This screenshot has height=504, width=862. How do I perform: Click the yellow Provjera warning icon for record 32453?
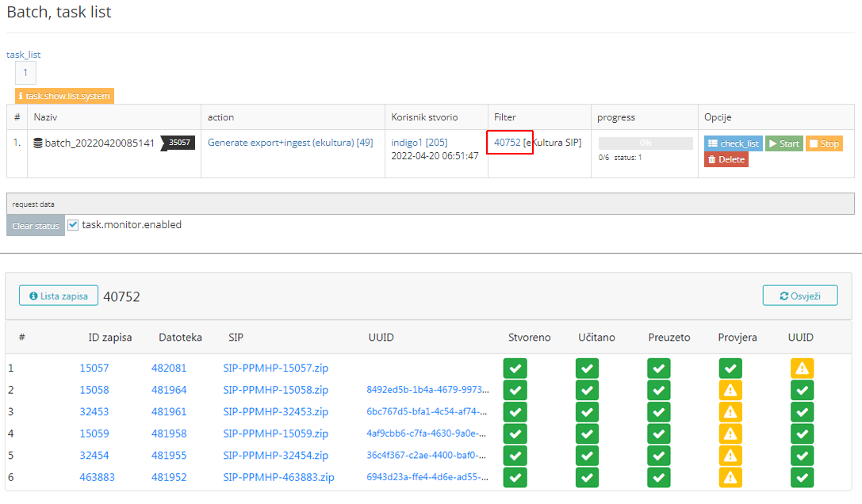(730, 412)
